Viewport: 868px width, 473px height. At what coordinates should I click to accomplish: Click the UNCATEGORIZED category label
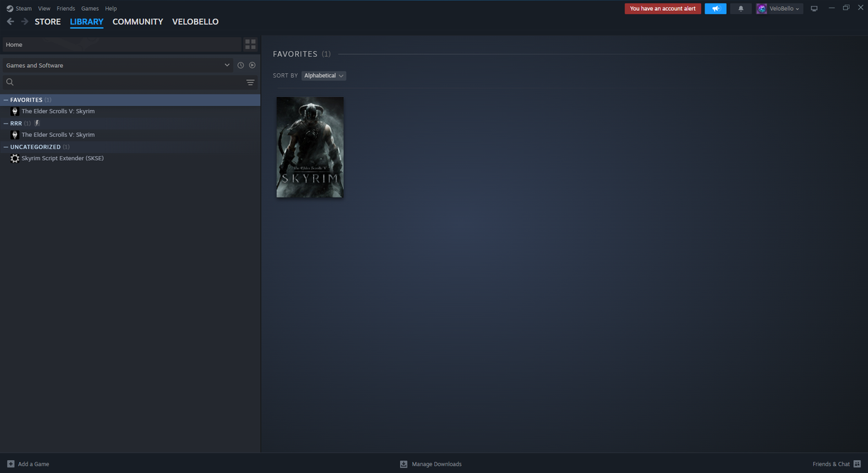click(x=35, y=147)
